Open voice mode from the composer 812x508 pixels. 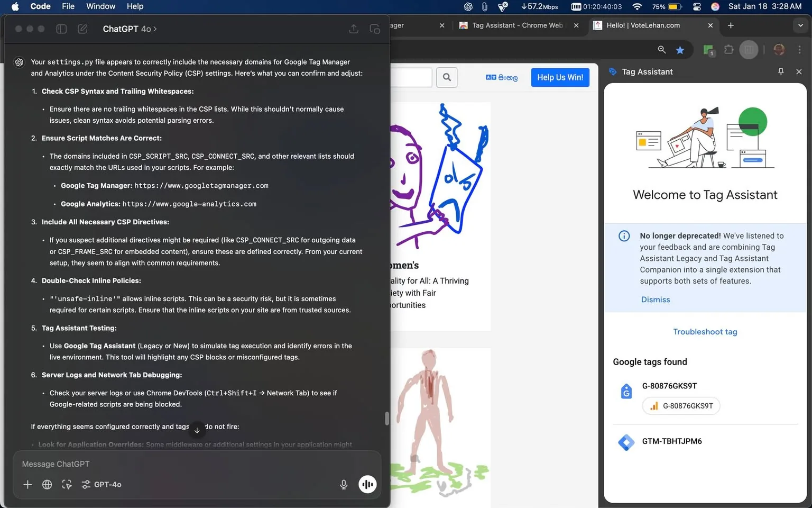coord(367,484)
